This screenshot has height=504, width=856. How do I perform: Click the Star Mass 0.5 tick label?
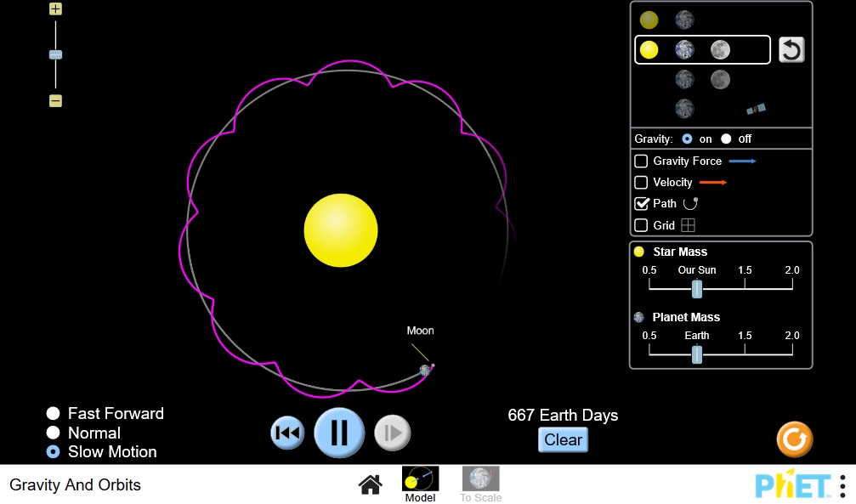[x=649, y=270]
